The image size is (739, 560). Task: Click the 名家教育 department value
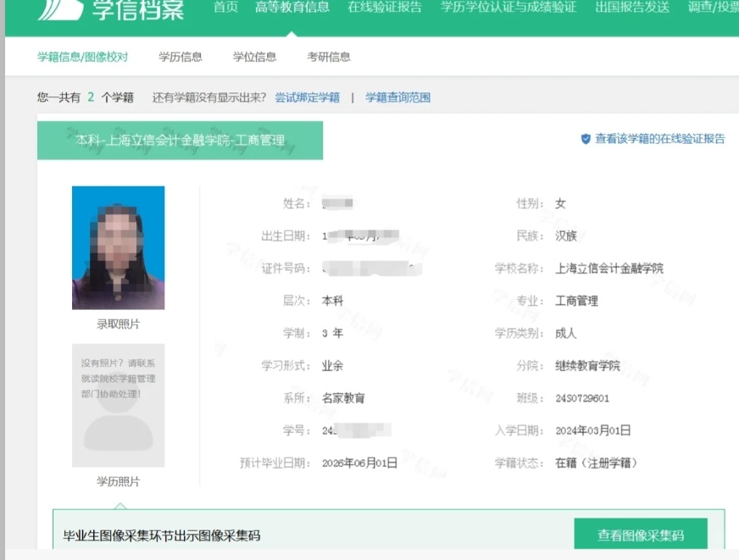pos(343,398)
